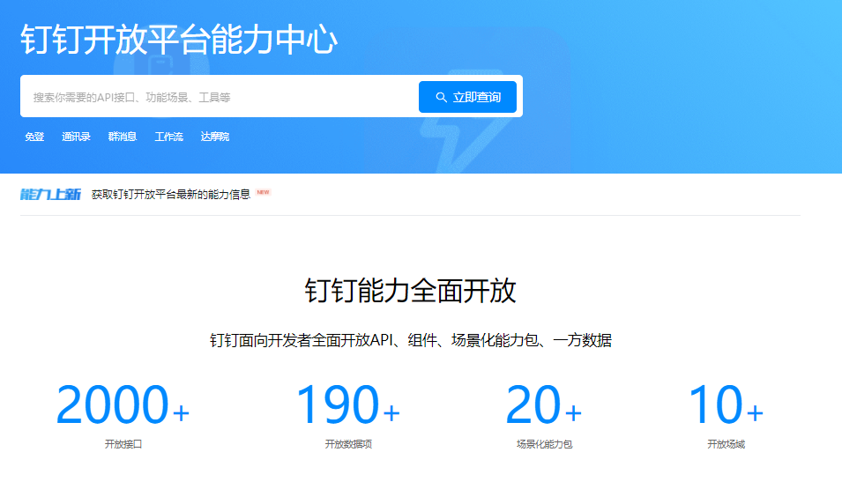This screenshot has height=504, width=842.
Task: Click the 能力上新 logo label
Action: [x=50, y=195]
